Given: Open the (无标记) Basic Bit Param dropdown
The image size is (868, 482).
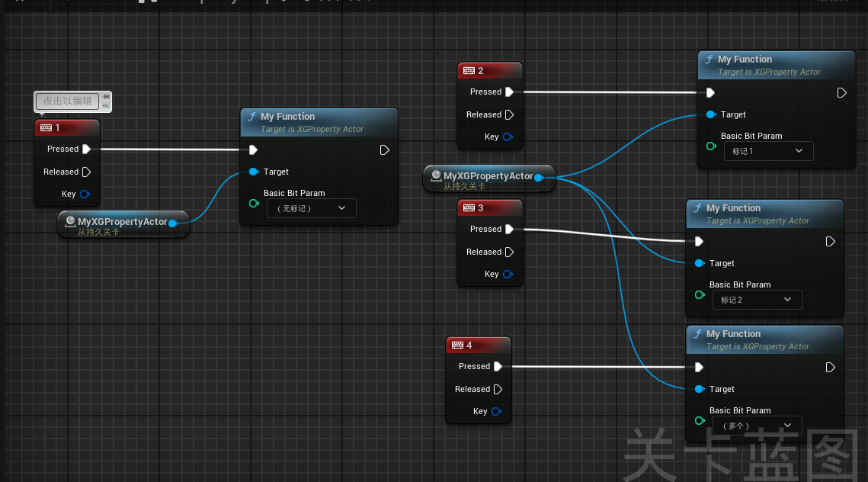Looking at the screenshot, I should tap(311, 208).
